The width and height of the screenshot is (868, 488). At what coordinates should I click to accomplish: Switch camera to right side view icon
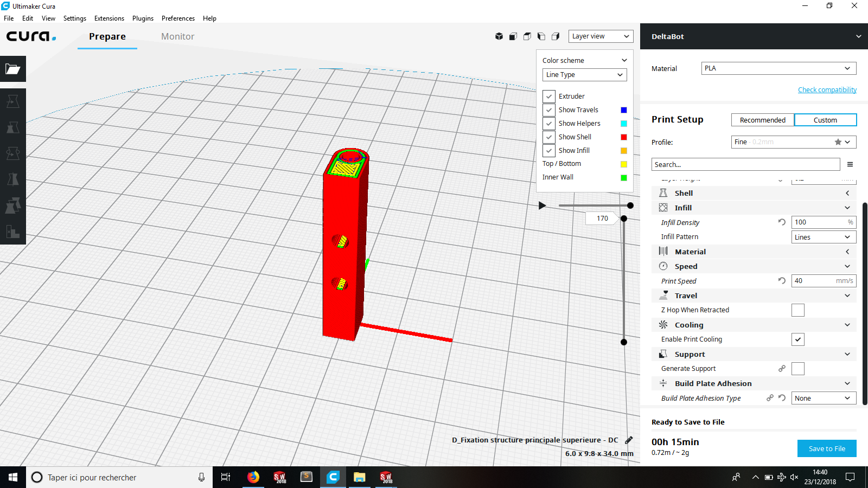pyautogui.click(x=556, y=36)
